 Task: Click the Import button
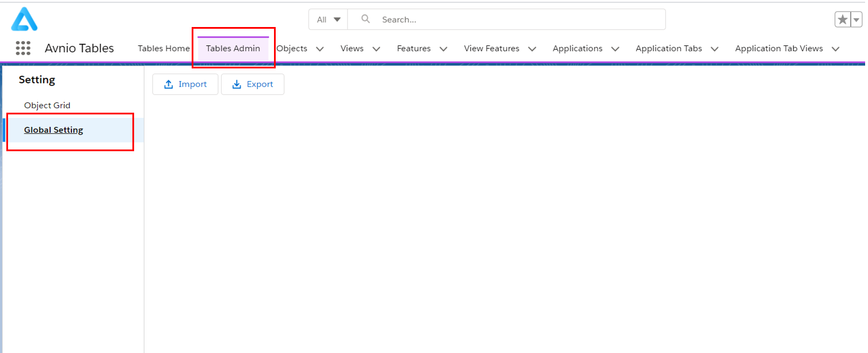[185, 84]
